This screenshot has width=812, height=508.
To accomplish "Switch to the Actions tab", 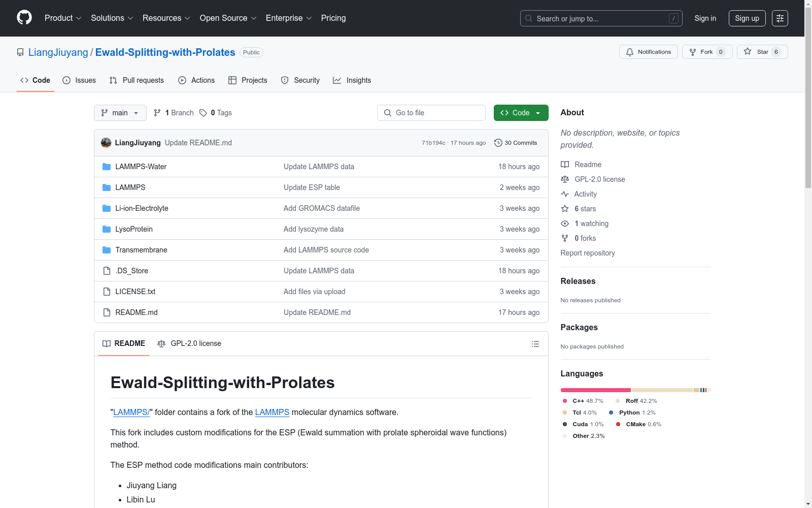I will [x=196, y=80].
